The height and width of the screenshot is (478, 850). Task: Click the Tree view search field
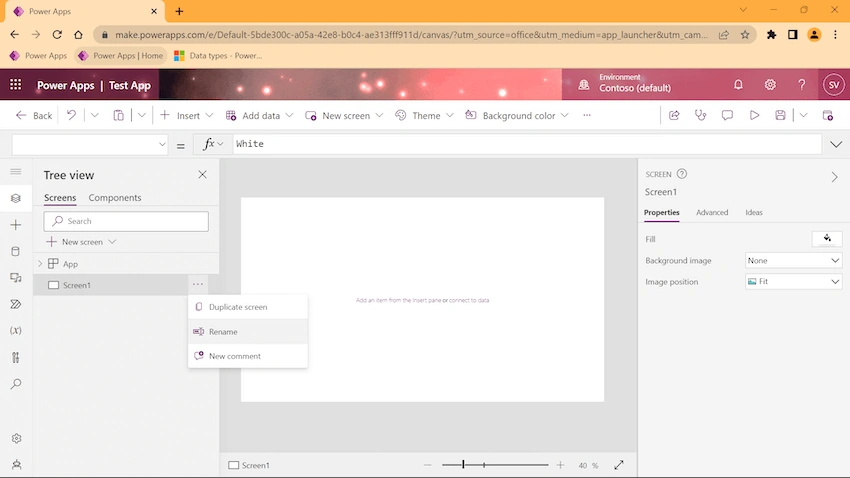[x=126, y=221]
